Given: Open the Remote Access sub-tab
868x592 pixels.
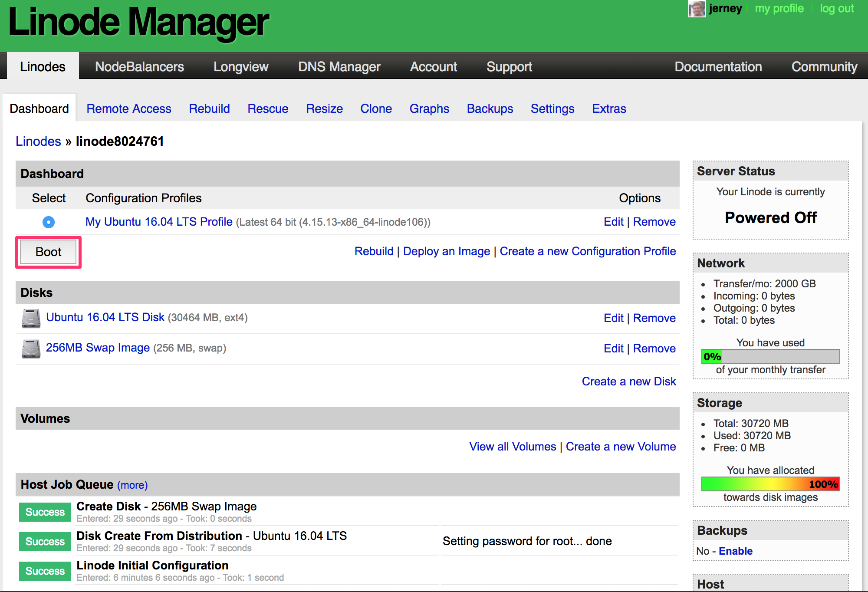Looking at the screenshot, I should coord(129,109).
